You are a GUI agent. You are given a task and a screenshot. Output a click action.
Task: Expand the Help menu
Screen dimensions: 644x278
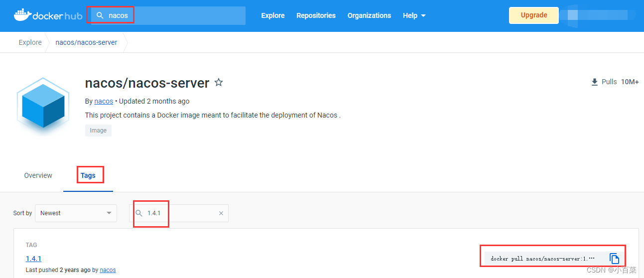coord(414,15)
